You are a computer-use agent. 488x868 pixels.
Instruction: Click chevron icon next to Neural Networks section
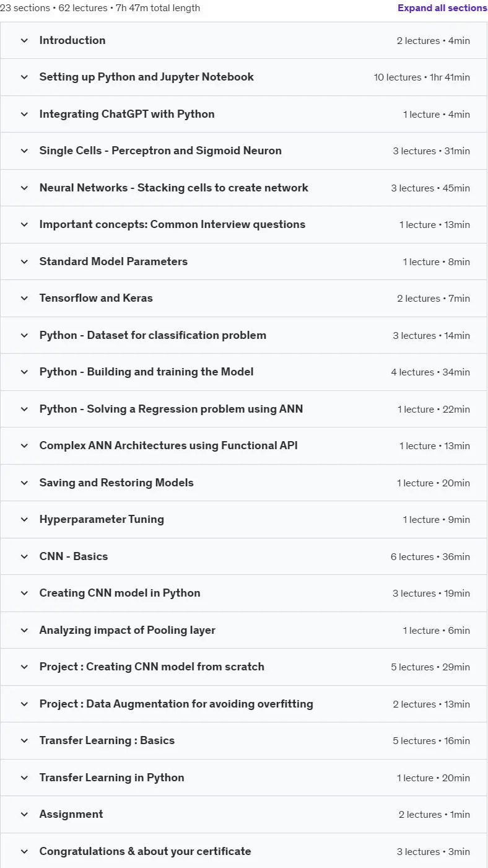[x=25, y=188]
